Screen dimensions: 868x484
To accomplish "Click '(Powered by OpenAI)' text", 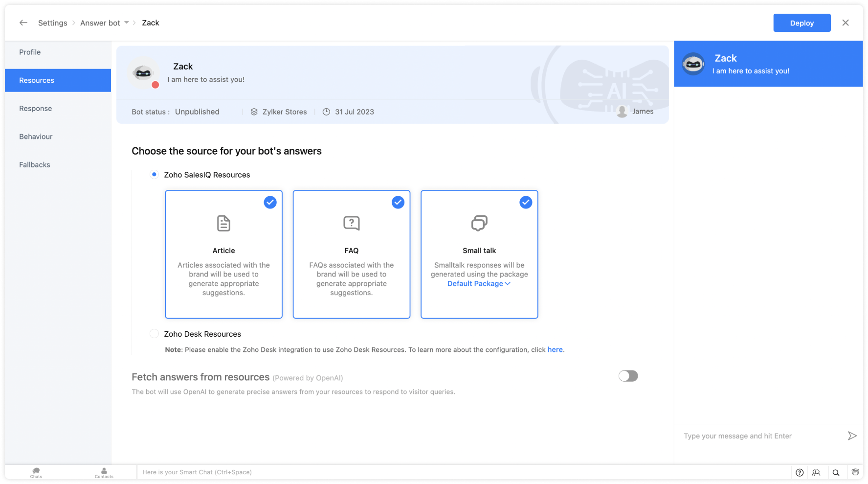I will [308, 378].
